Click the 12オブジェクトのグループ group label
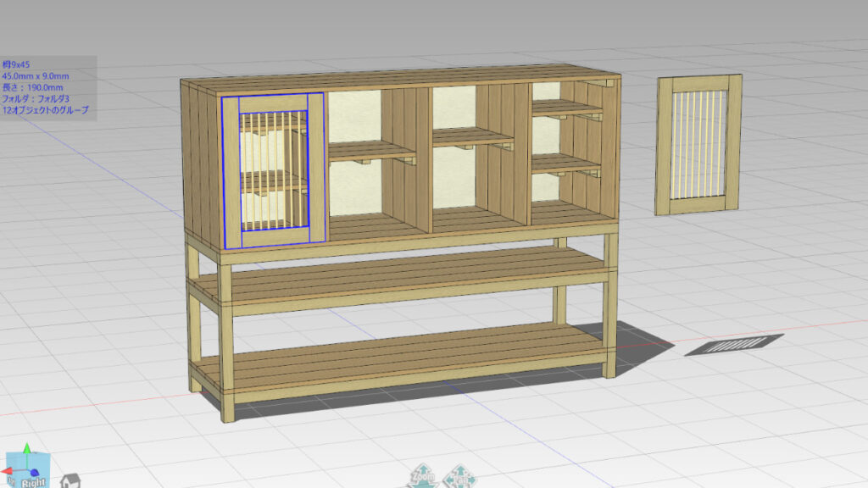Viewport: 868px width, 488px height. (x=46, y=110)
